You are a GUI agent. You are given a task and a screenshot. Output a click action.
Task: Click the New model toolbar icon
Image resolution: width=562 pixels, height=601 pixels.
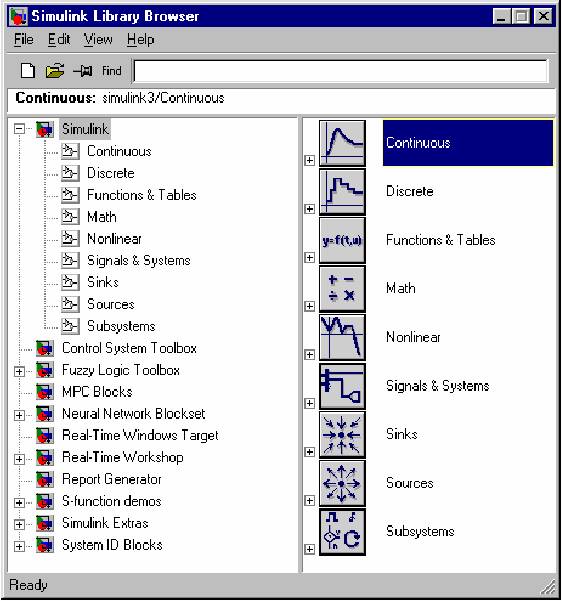tap(28, 71)
